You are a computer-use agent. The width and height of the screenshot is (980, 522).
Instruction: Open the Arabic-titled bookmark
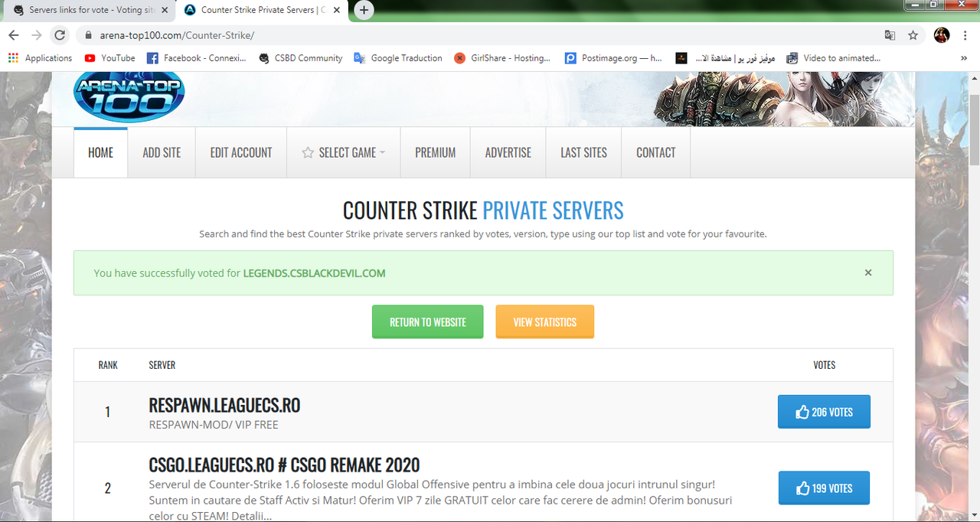726,57
